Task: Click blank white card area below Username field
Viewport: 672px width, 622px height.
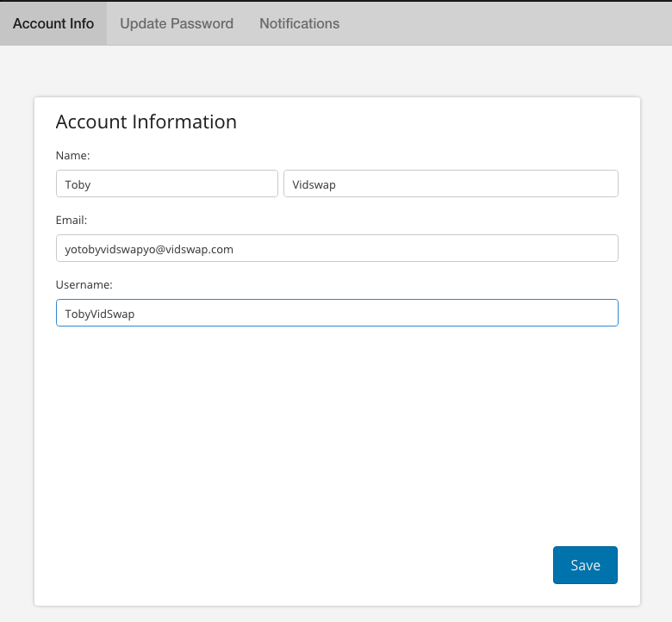Action: click(336, 431)
